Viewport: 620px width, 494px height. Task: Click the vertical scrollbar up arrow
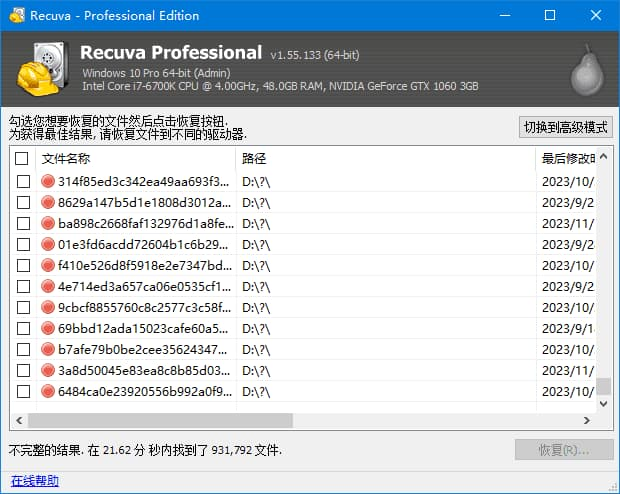pos(603,156)
